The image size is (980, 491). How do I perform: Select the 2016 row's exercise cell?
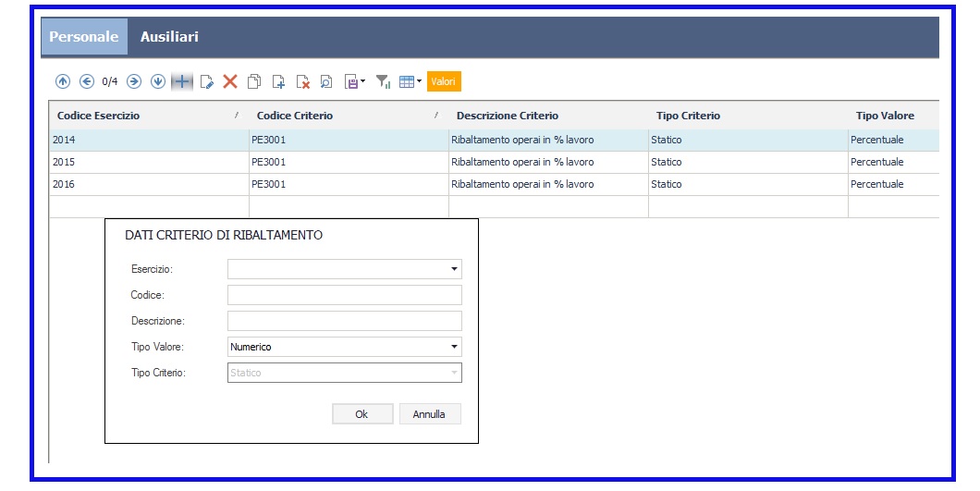(149, 184)
